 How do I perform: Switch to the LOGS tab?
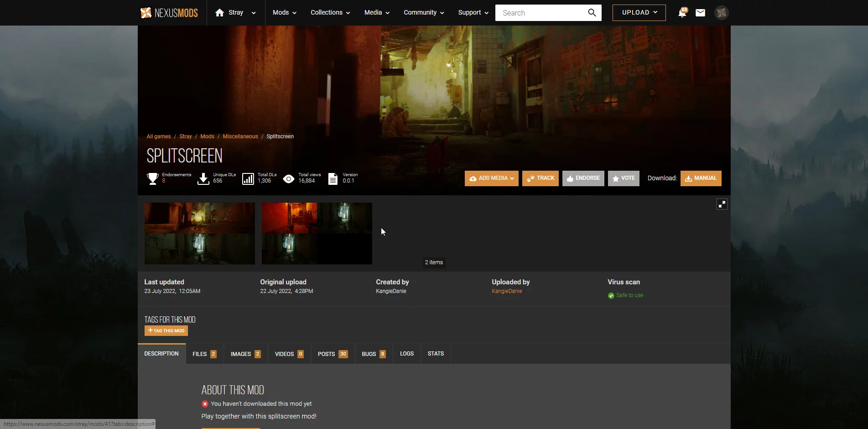(x=407, y=354)
